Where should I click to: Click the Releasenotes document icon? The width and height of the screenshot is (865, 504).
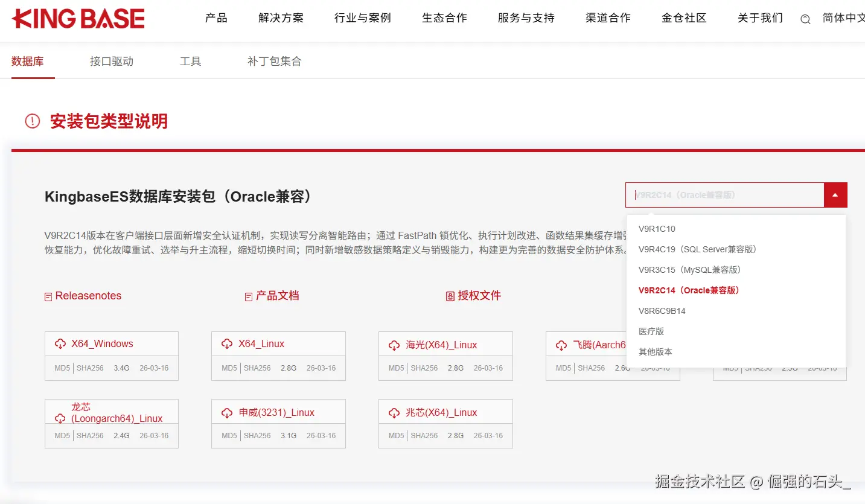coord(48,297)
